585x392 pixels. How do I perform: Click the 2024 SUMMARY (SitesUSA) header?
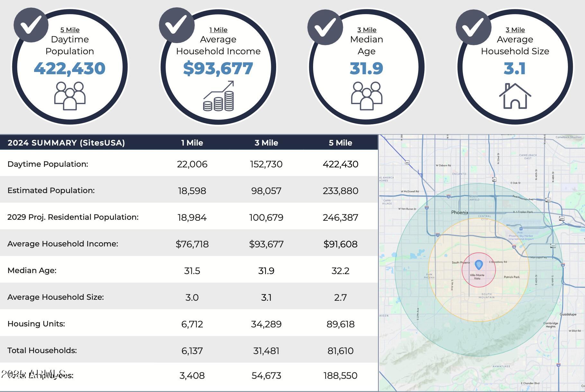pyautogui.click(x=66, y=143)
